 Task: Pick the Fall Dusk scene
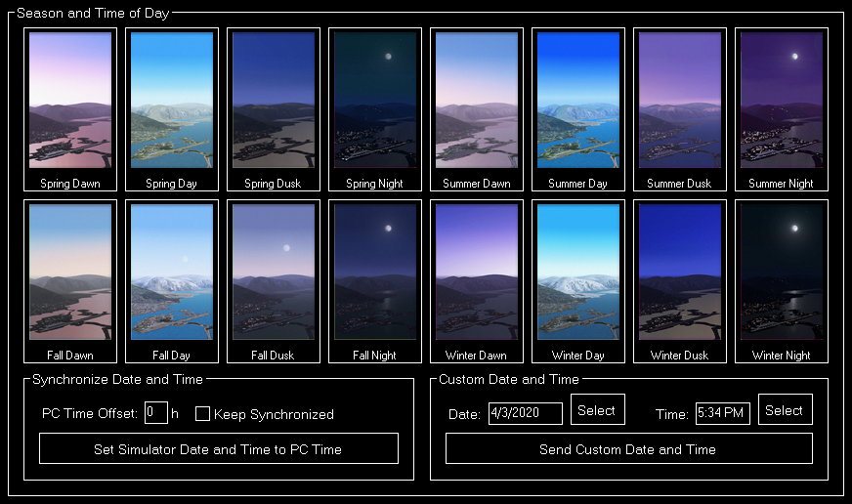(274, 281)
